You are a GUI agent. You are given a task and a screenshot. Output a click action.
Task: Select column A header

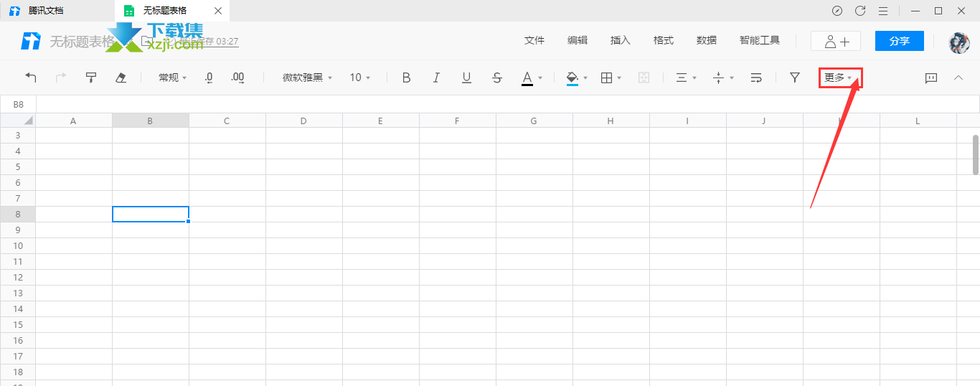click(74, 121)
